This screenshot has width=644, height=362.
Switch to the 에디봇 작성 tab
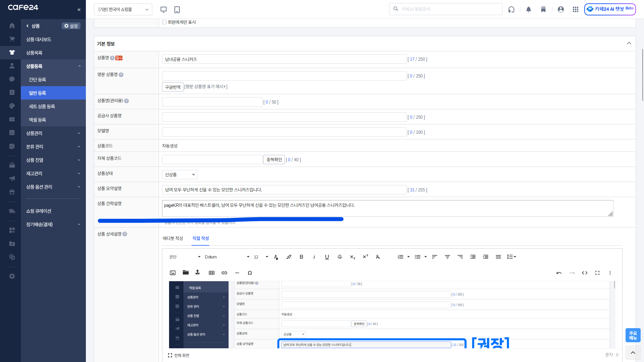pos(173,238)
